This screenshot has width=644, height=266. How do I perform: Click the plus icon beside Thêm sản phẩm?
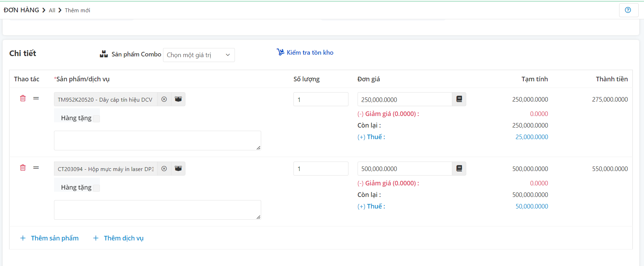pyautogui.click(x=23, y=238)
